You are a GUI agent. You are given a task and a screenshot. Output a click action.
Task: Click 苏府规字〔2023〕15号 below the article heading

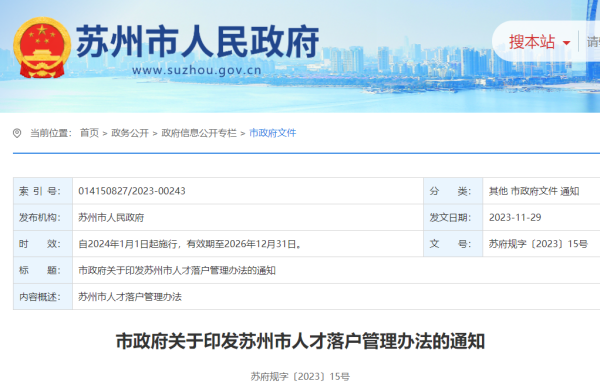300,377
